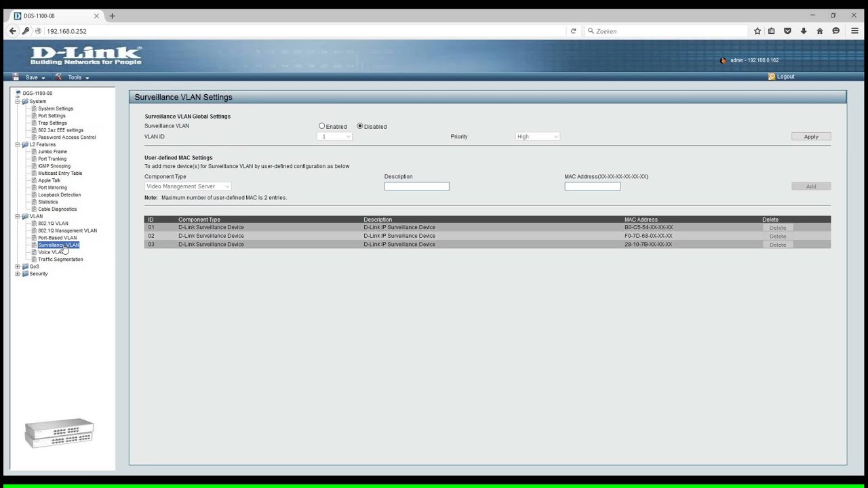Click the Save floppy disk icon

pos(16,77)
